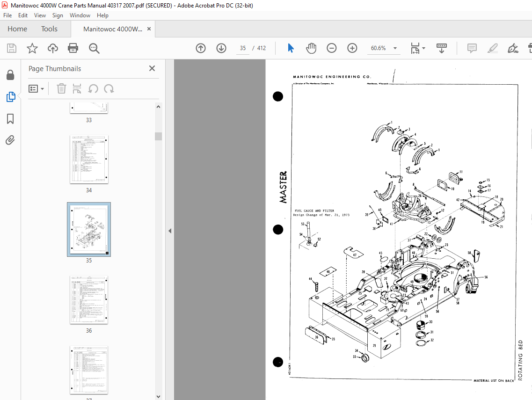Click the Save file icon
Screen dimensions: 532x400
click(x=12, y=48)
